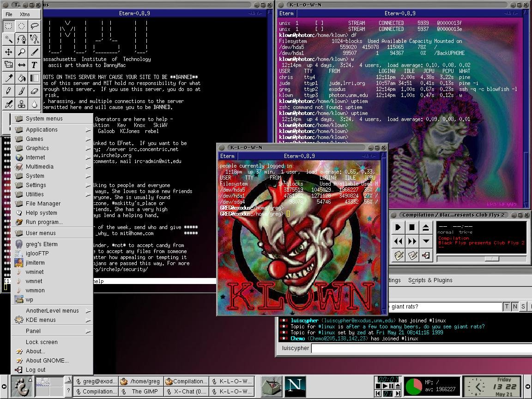Launch greg's Eterm from the user menus
Screen dimensions: 532x399
pyautogui.click(x=52, y=244)
